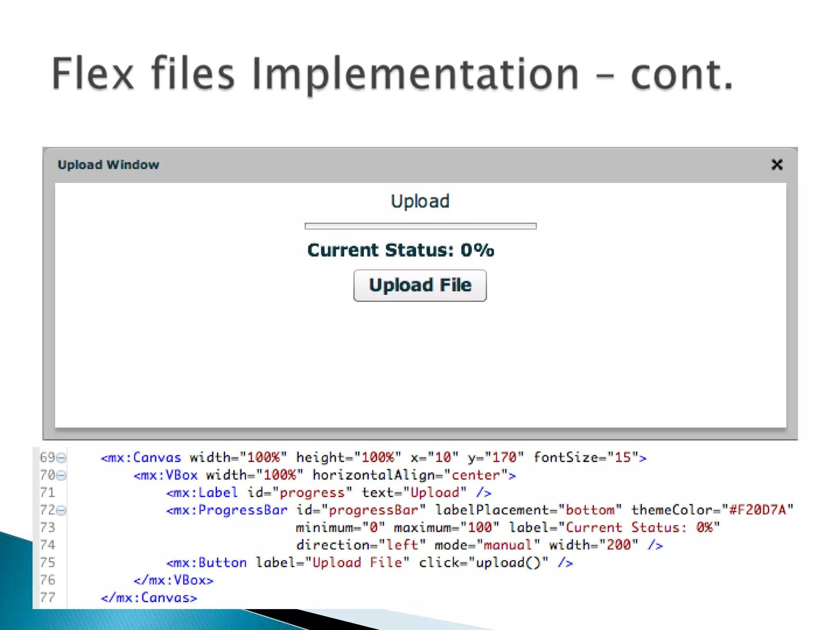This screenshot has height=630, width=840.
Task: Select the 'Current Status: 0%' label
Action: coord(401,250)
